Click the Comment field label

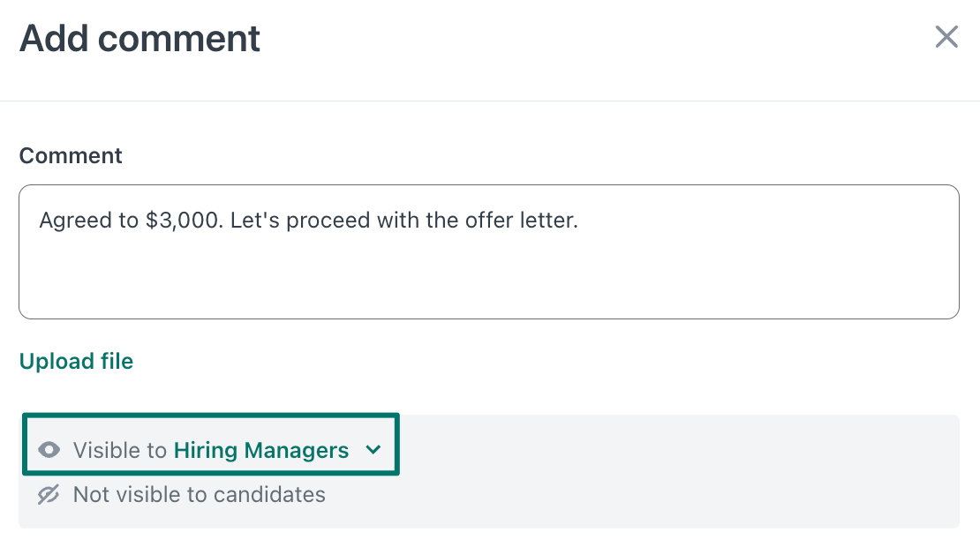tap(71, 155)
